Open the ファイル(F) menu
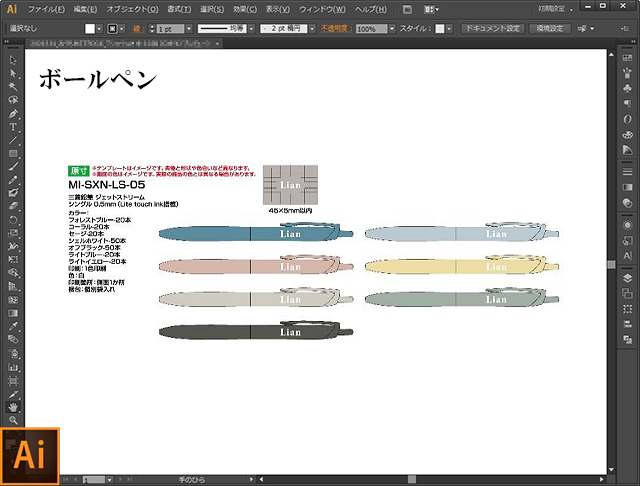 click(46, 9)
